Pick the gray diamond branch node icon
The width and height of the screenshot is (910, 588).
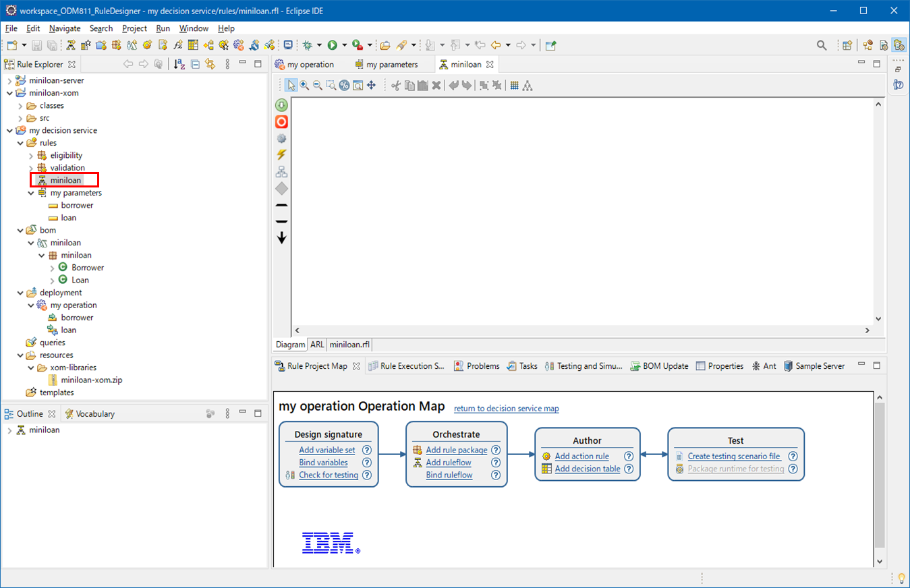click(281, 188)
